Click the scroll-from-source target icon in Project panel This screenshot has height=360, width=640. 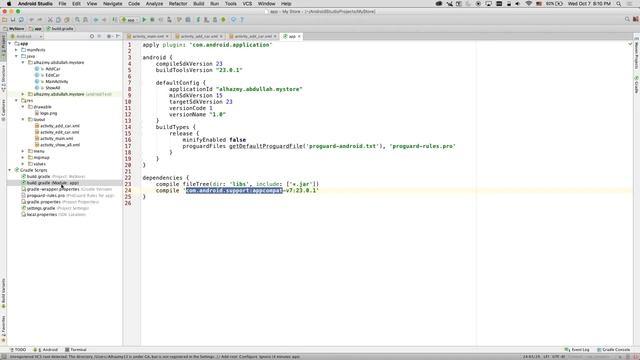pos(92,36)
